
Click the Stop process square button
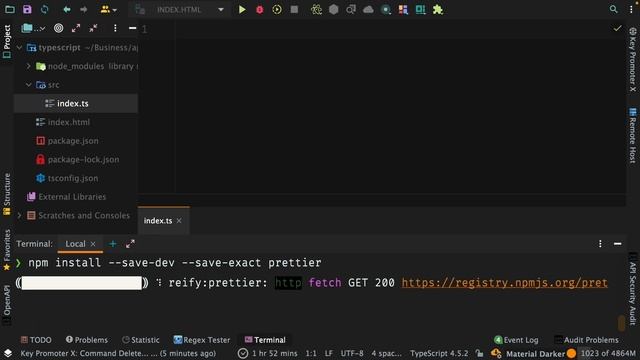tap(294, 9)
